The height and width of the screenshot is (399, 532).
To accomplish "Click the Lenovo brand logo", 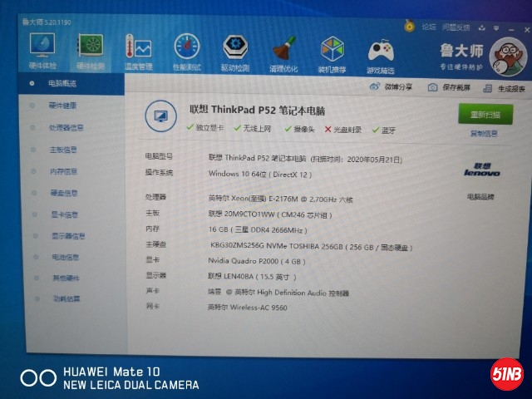I will point(480,172).
